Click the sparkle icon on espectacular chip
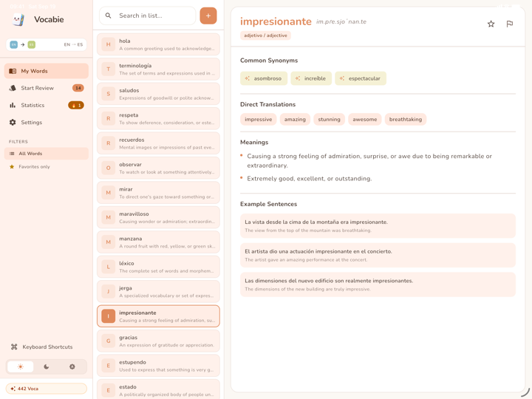 click(x=342, y=78)
